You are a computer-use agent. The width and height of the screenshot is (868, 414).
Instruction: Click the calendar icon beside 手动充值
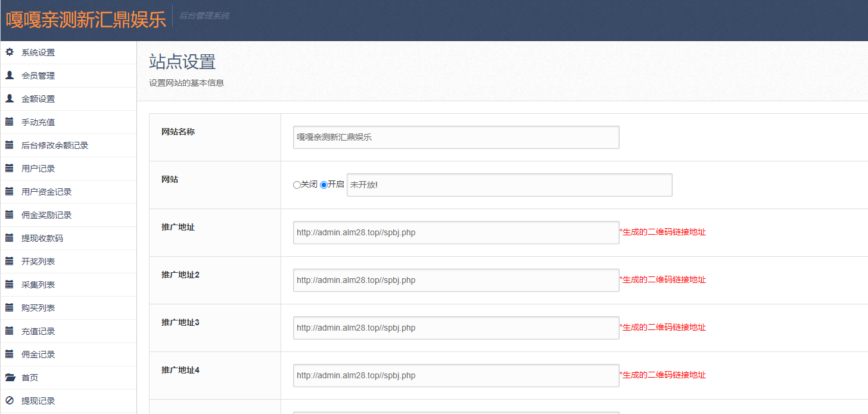[10, 122]
